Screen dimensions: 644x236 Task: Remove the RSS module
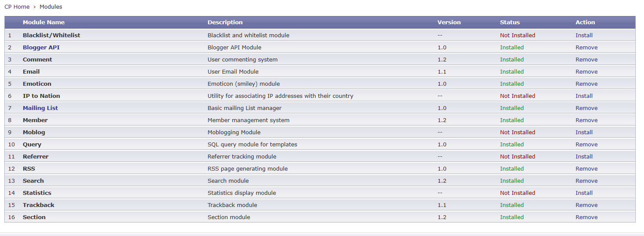coord(587,168)
